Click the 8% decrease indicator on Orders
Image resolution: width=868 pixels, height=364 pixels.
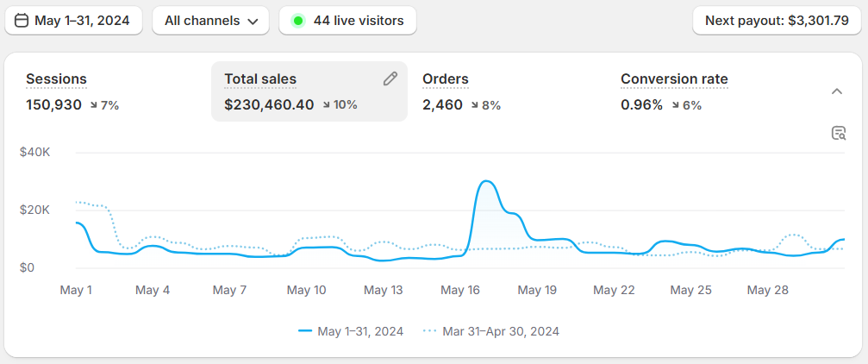tap(486, 104)
